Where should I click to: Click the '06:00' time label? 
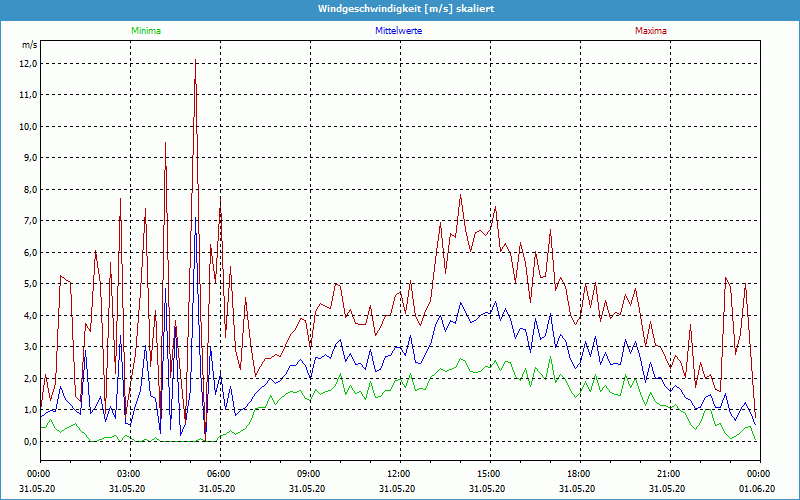[219, 474]
